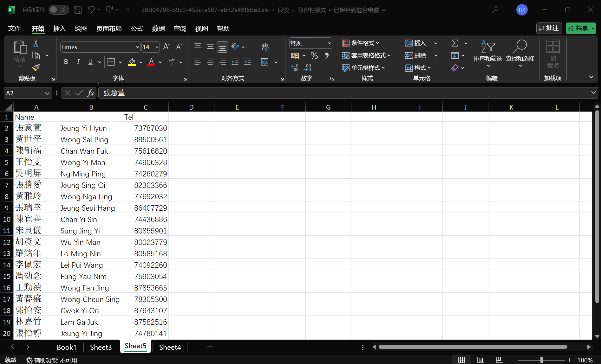Open the font name dropdown
Image resolution: width=601 pixels, height=364 pixels.
[x=137, y=47]
